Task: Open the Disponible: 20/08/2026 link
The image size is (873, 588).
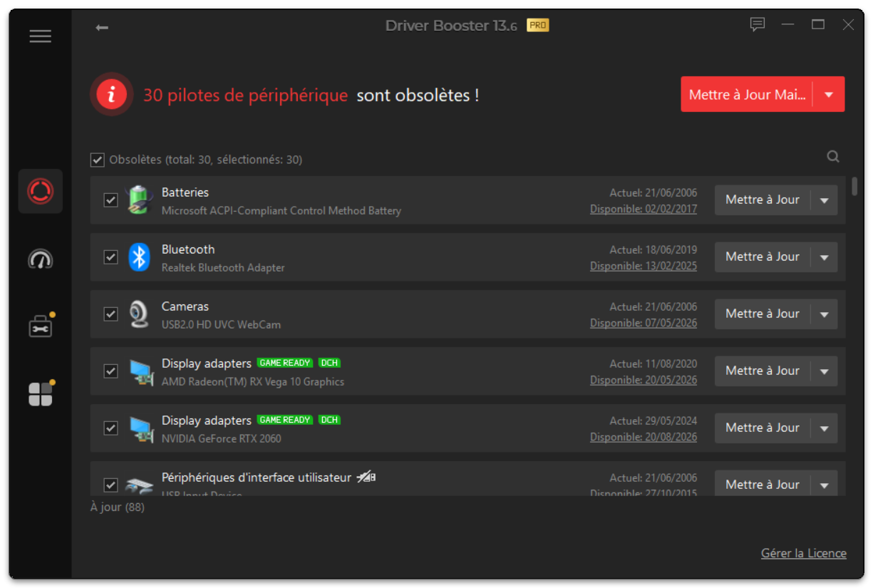Action: (x=644, y=437)
